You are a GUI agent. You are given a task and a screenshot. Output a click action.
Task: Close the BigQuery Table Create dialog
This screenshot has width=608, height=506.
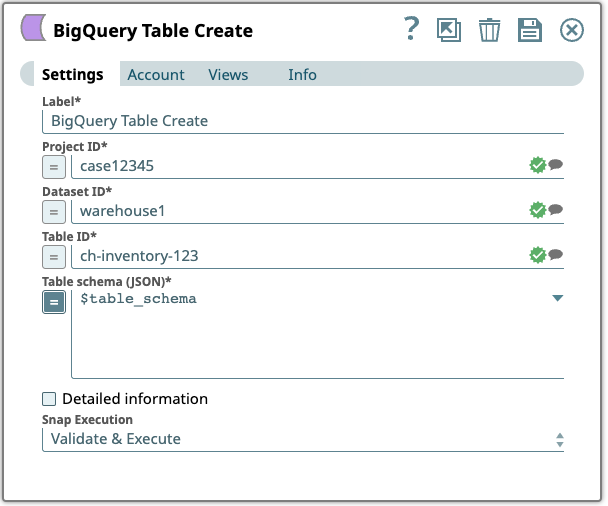(572, 30)
